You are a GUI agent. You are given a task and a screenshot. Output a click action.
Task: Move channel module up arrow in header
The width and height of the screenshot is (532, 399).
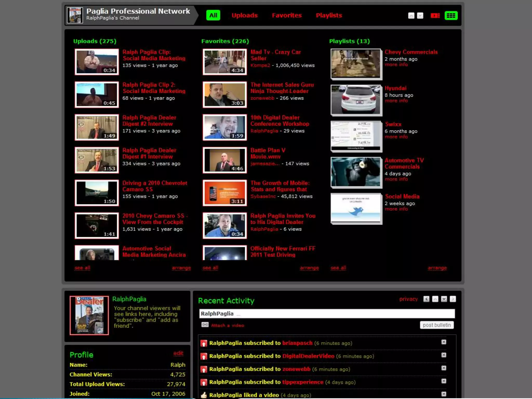(411, 16)
